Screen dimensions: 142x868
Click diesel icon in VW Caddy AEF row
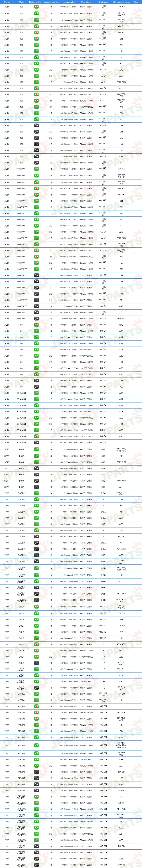click(x=36, y=555)
